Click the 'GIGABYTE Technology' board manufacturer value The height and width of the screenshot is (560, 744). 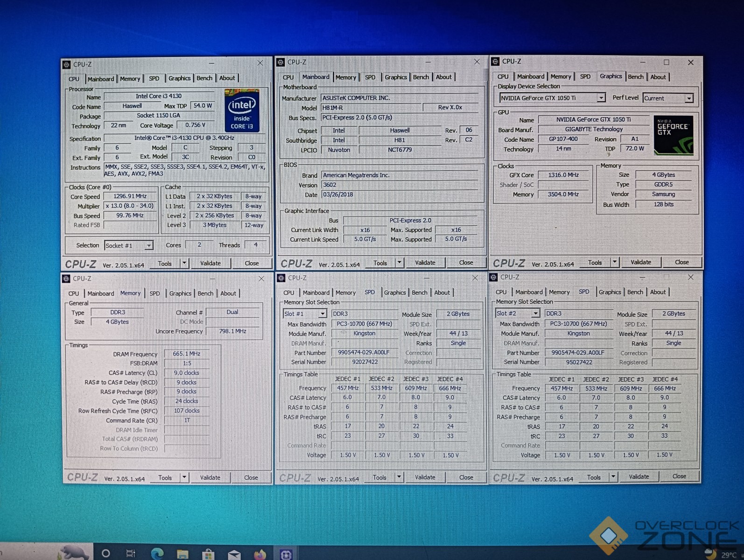pos(594,129)
